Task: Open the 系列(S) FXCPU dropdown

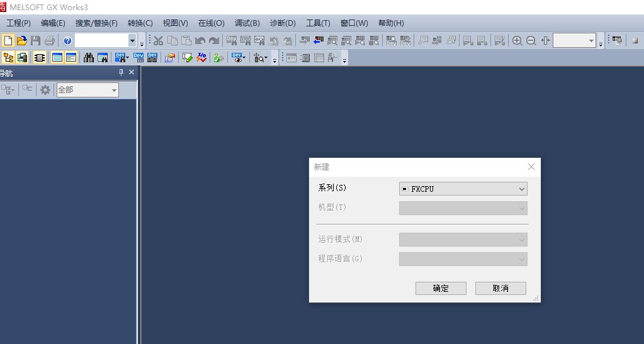Action: [463, 189]
